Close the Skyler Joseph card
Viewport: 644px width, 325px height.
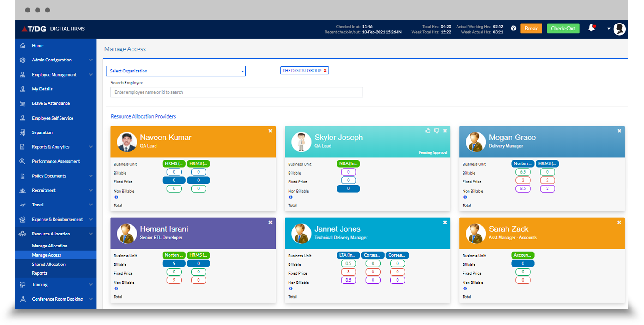445,131
